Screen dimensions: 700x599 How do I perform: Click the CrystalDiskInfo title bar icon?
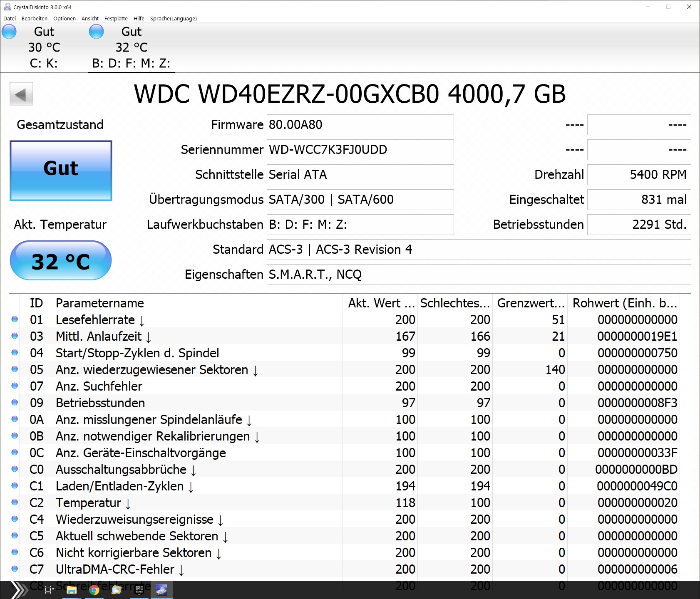(7, 7)
